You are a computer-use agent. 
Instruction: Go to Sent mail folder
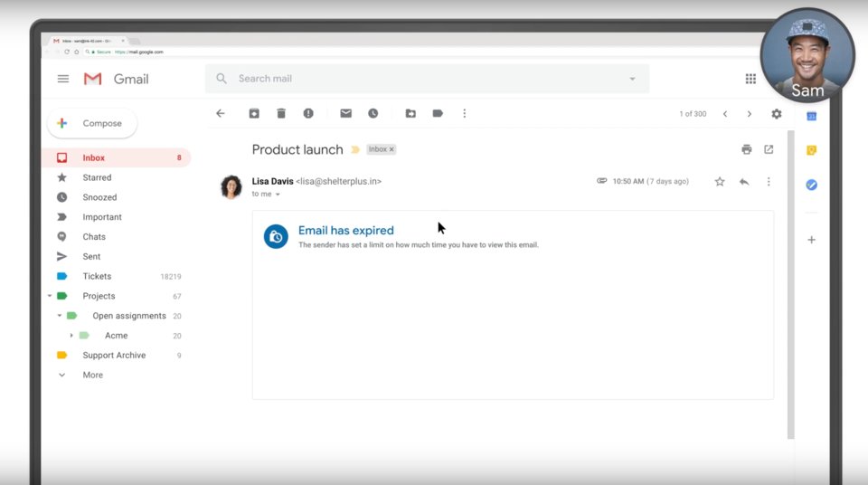click(91, 257)
